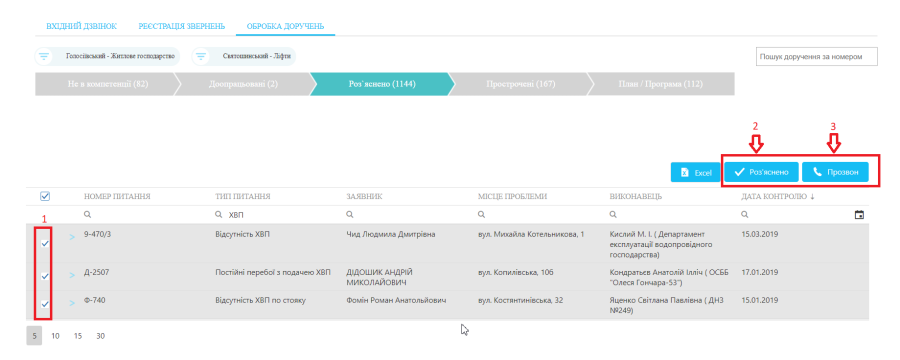Viewport: 900px width, 360px height.
Task: Set page size to 30
Action: tap(100, 336)
